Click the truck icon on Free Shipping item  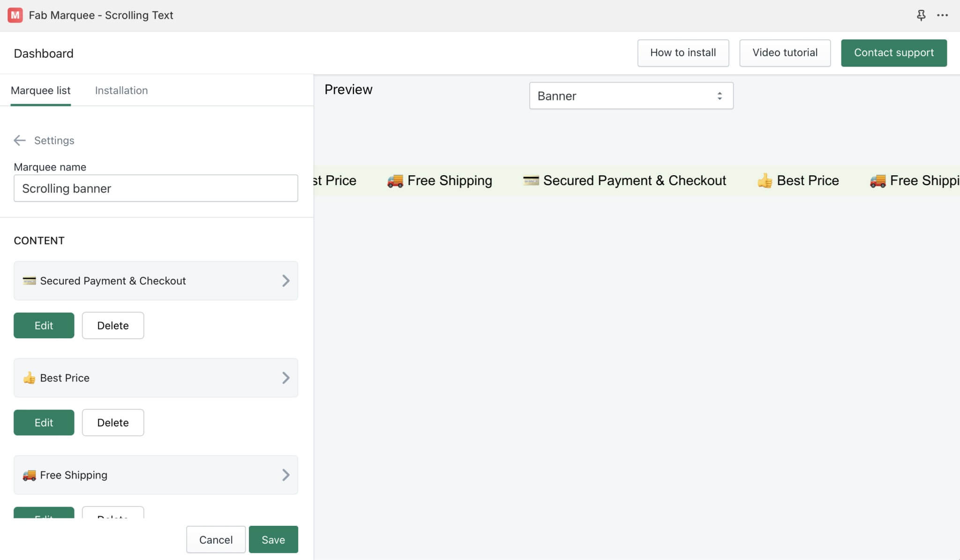click(x=29, y=475)
